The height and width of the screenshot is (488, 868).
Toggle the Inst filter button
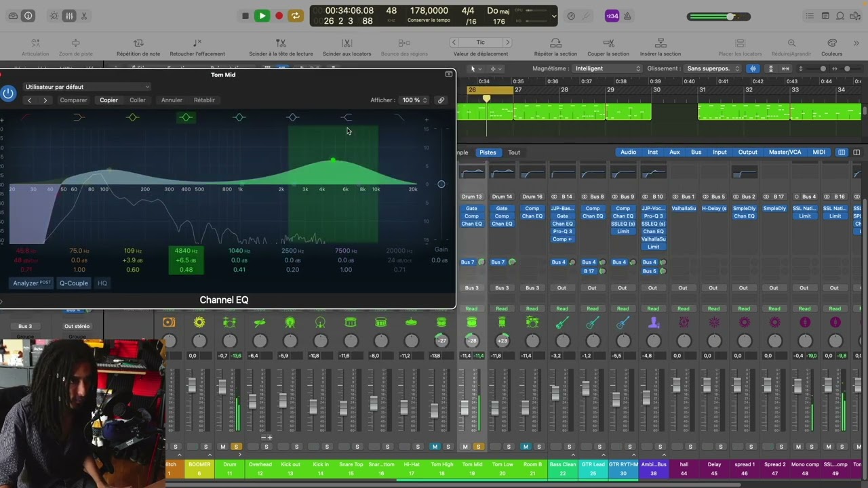(652, 152)
